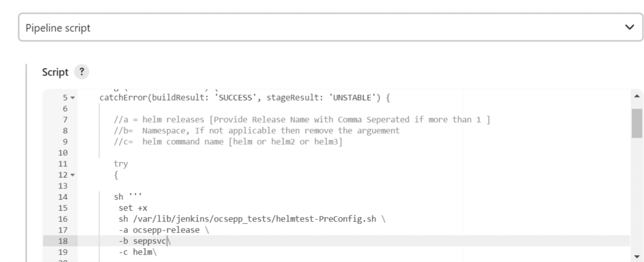Viewport: 644px width, 262px height.
Task: Click the 'try' keyword on line 11
Action: click(x=121, y=164)
